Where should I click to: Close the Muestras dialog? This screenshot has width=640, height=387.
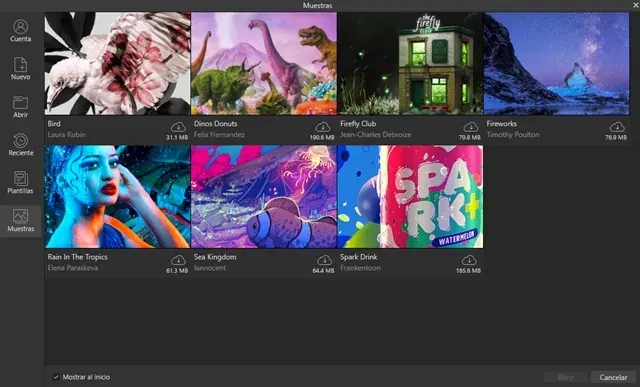tap(636, 5)
